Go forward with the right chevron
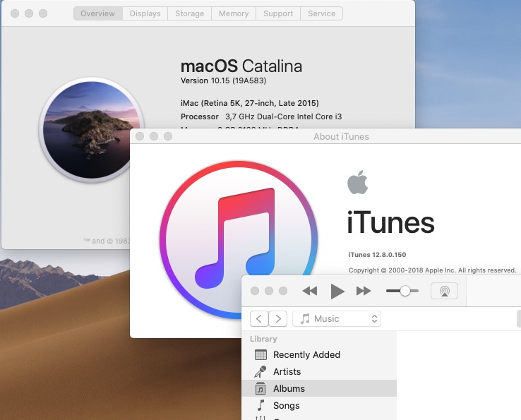Screen dimensions: 521x420 click(x=277, y=319)
